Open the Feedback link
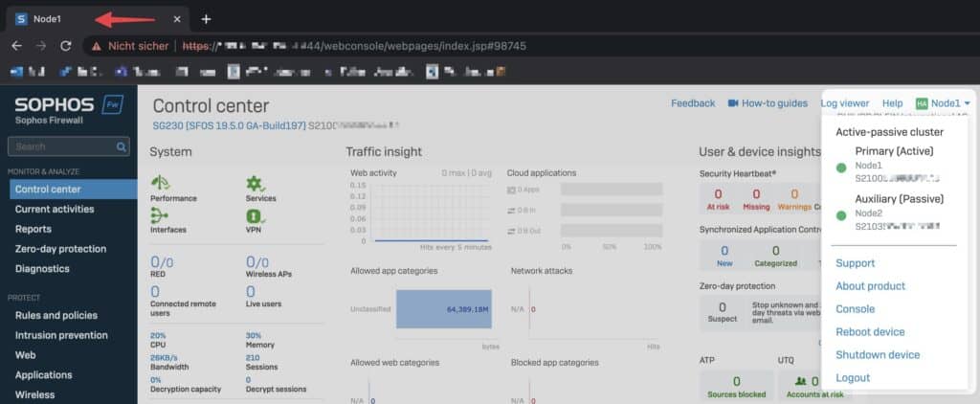This screenshot has width=980, height=404. (x=693, y=103)
